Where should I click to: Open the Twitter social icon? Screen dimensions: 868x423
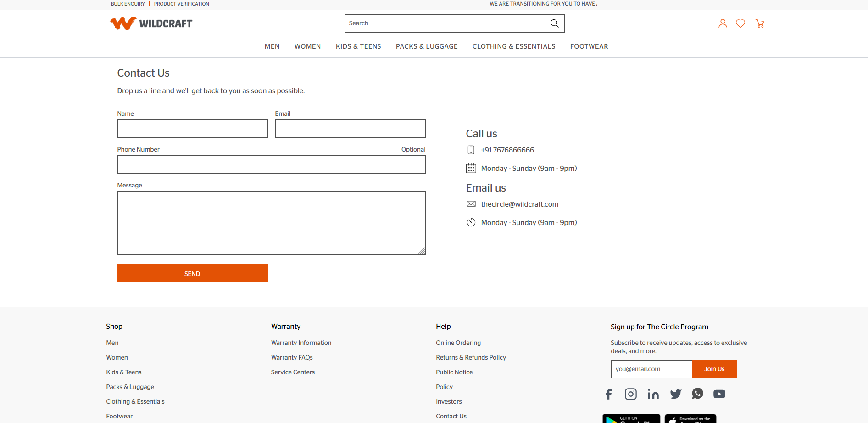[x=676, y=394]
